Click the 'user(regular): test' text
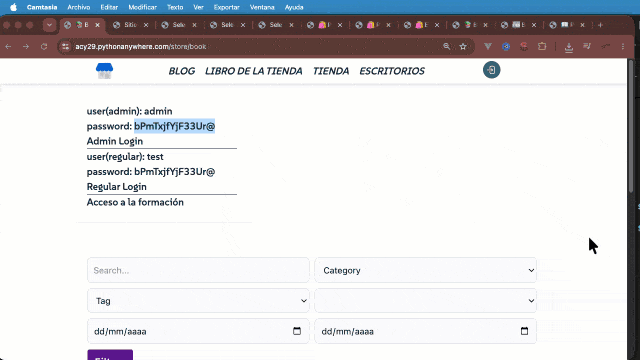The width and height of the screenshot is (640, 360). point(125,157)
